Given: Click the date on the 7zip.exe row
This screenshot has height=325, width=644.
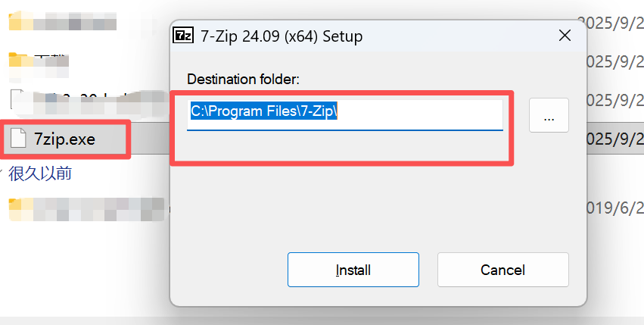Looking at the screenshot, I should (x=614, y=139).
